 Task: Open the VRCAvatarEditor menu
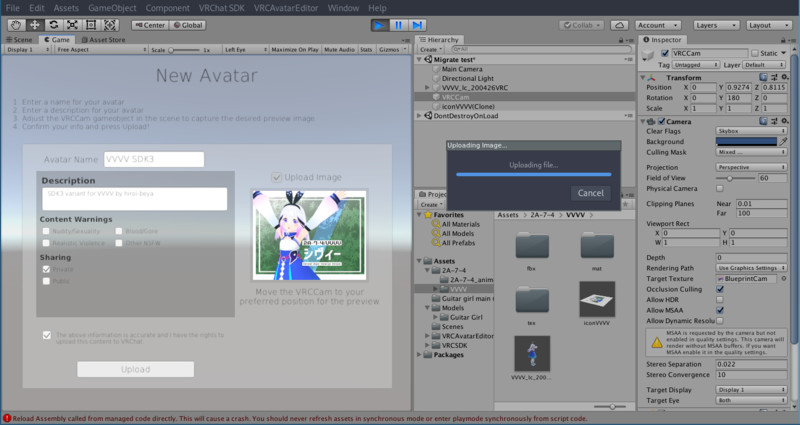(x=286, y=8)
